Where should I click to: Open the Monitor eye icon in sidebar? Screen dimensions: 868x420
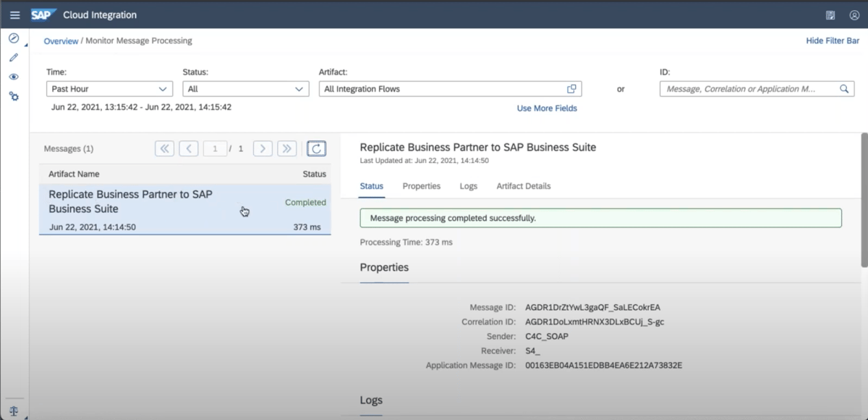coord(14,77)
